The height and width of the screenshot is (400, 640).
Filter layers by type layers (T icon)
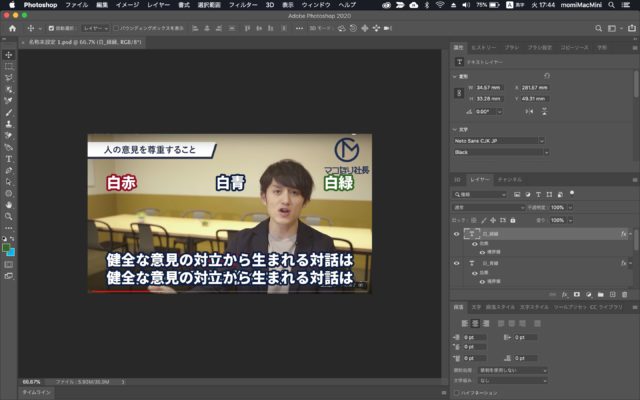coord(538,194)
